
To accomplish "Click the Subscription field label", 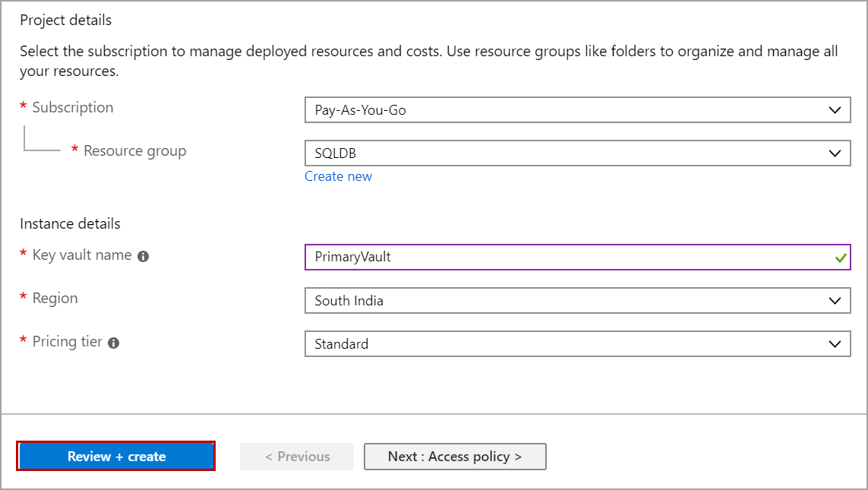I will pos(73,108).
